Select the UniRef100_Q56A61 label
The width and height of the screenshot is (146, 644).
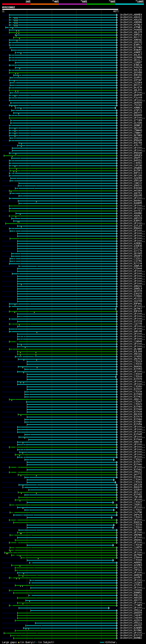pos(131,540)
